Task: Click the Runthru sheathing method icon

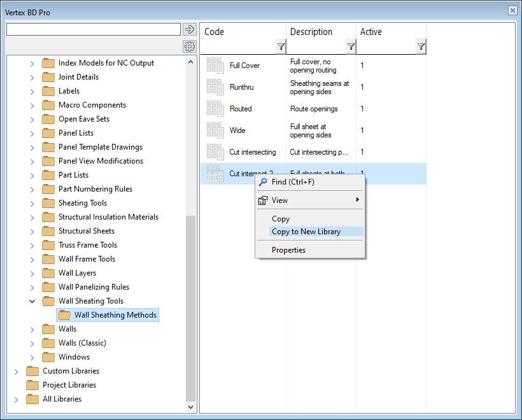Action: 215,87
